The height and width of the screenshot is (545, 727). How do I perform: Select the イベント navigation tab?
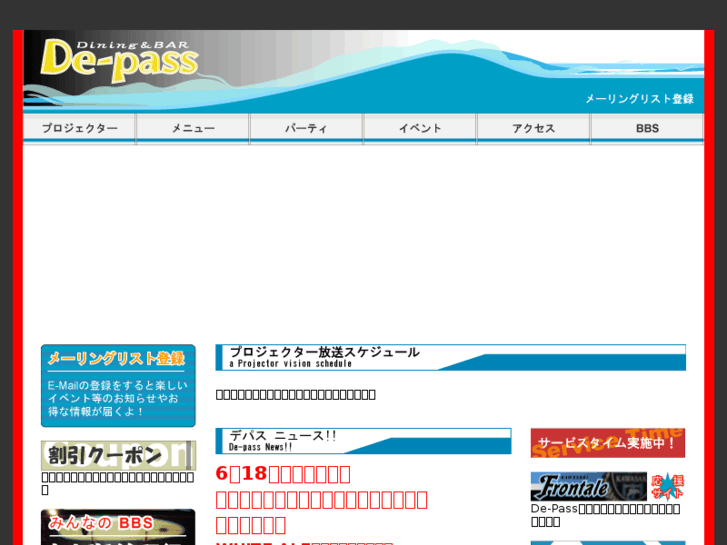click(x=420, y=128)
